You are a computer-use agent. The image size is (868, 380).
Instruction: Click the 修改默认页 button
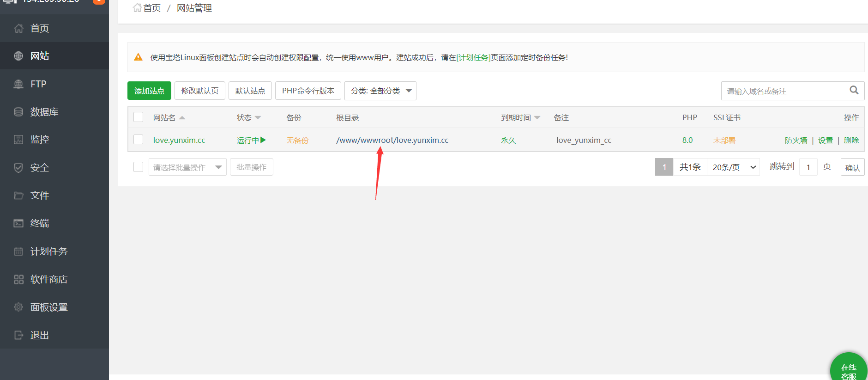tap(200, 91)
